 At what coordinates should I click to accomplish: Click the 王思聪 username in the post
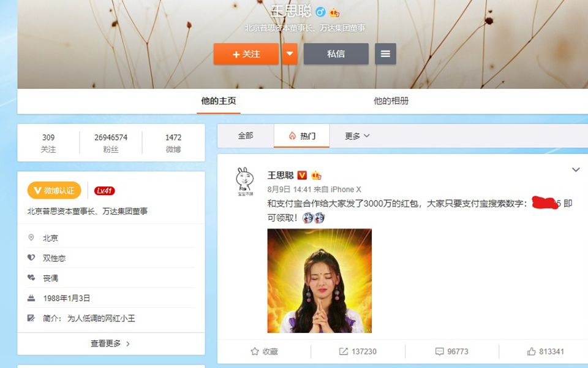pos(281,175)
